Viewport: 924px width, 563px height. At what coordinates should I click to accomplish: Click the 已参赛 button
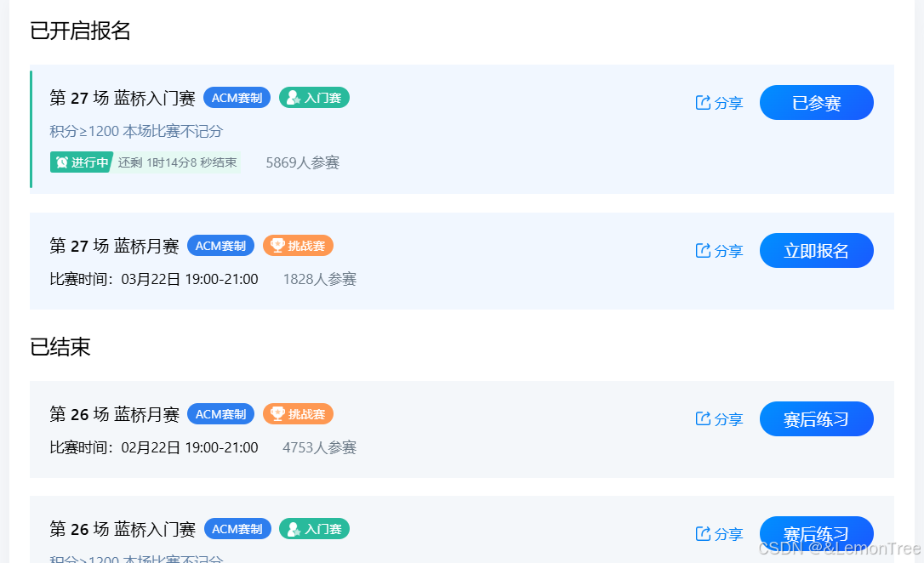tap(816, 102)
